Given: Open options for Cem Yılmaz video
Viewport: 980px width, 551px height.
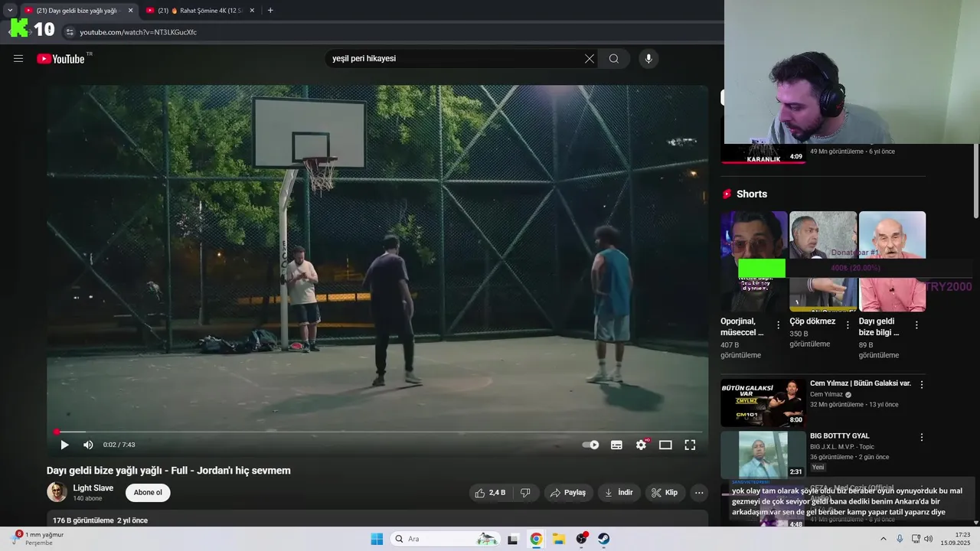Looking at the screenshot, I should [922, 385].
